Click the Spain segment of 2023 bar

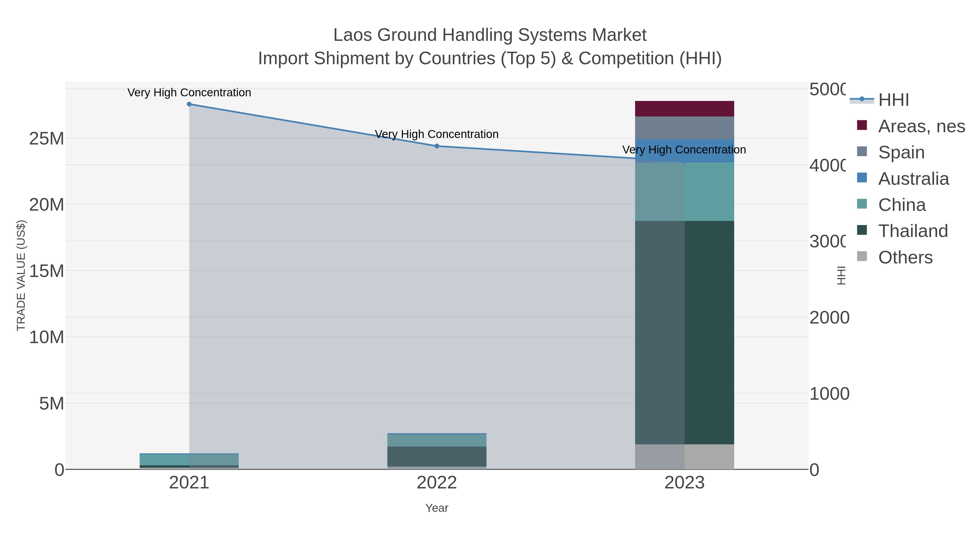coord(684,128)
